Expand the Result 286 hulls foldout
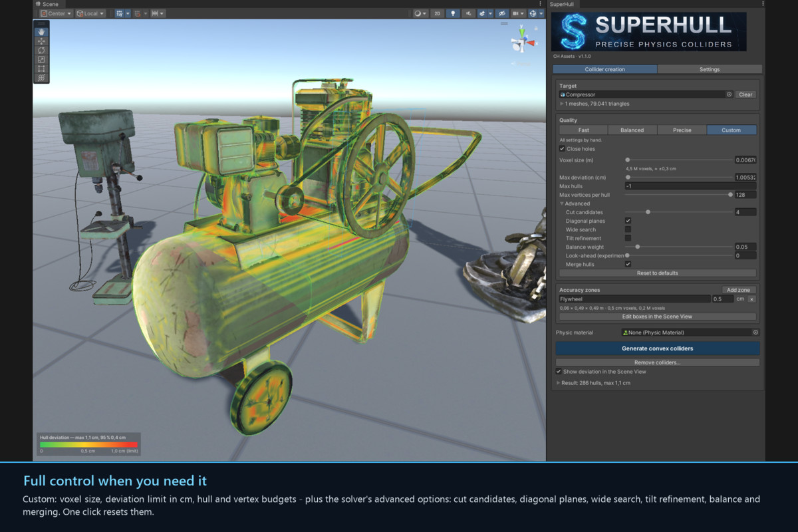The width and height of the screenshot is (798, 532). point(558,383)
